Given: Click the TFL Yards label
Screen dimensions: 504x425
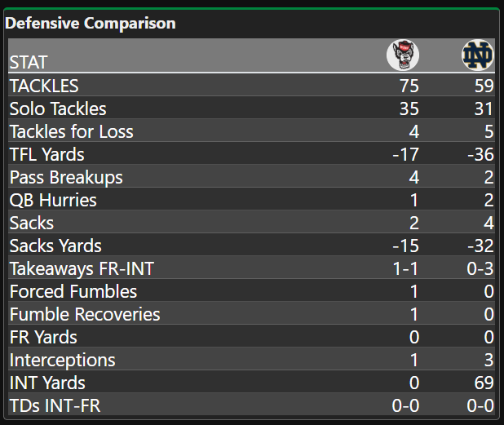Looking at the screenshot, I should pos(46,154).
